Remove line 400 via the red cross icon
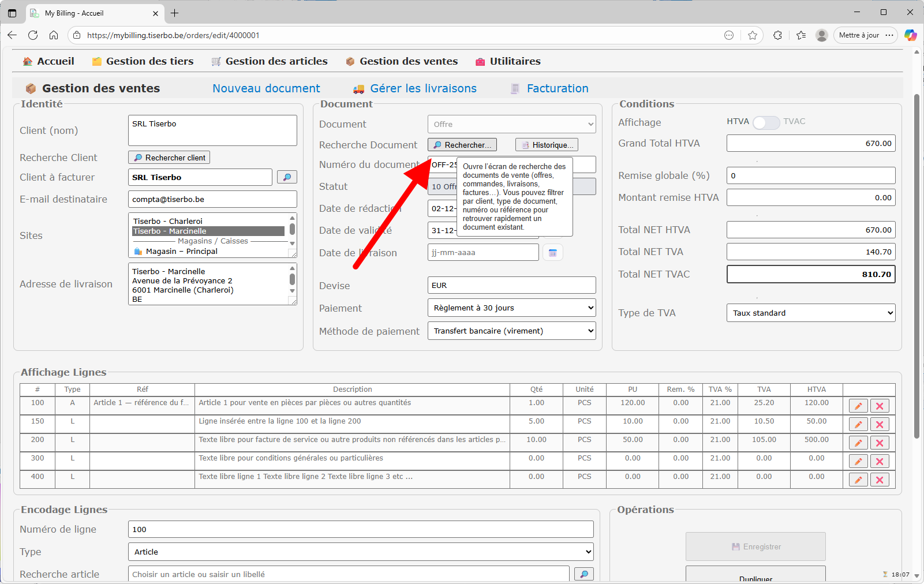 pyautogui.click(x=880, y=480)
